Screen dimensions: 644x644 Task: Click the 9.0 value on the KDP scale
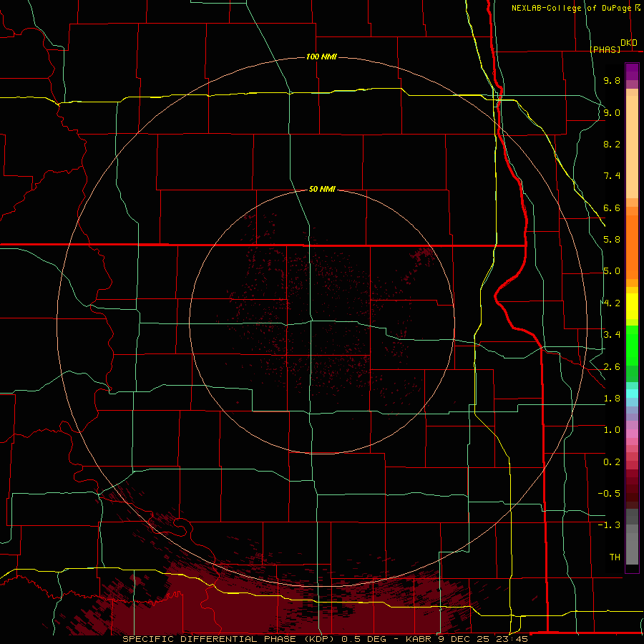click(612, 112)
